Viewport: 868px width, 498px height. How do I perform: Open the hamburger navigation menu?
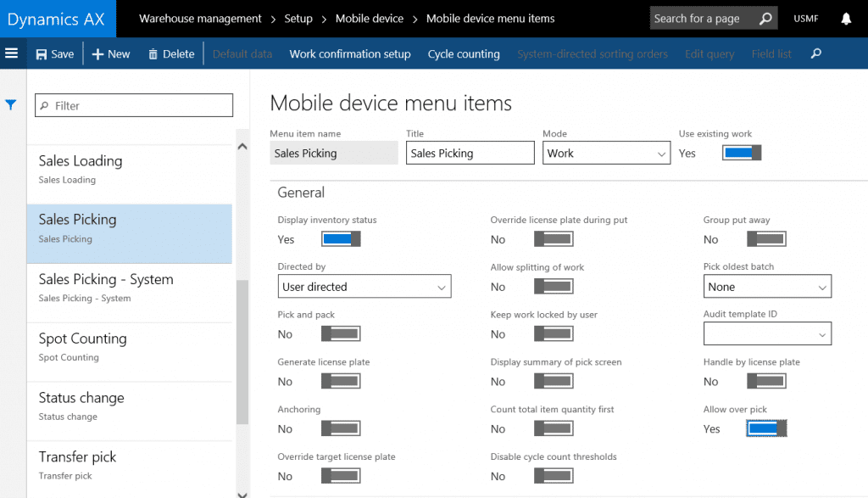point(12,53)
